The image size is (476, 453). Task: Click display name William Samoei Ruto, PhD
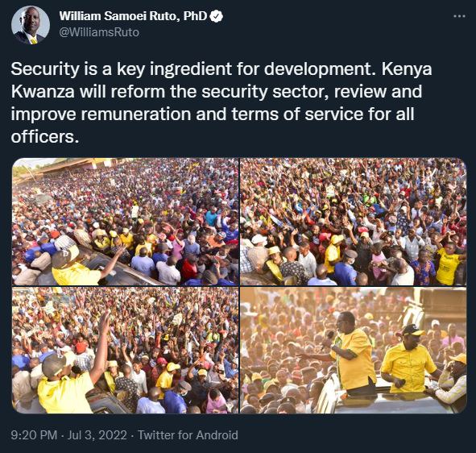(x=133, y=16)
